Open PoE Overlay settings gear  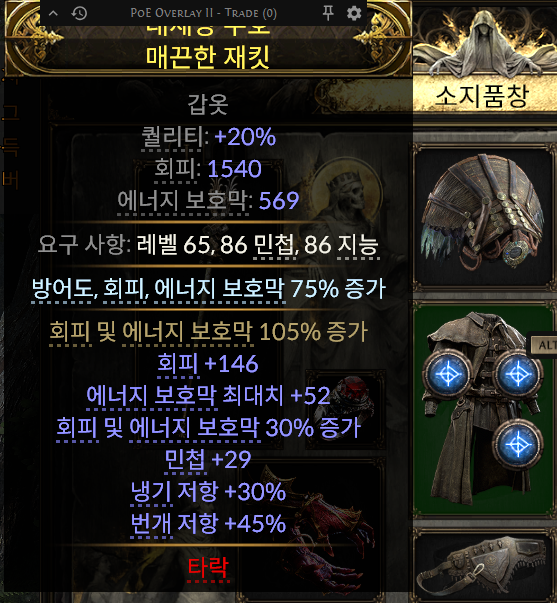354,13
